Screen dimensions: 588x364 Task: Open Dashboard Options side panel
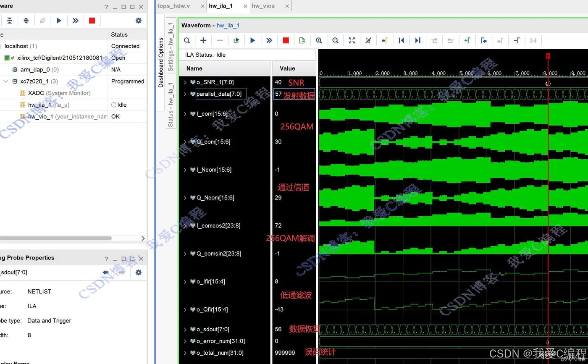[x=160, y=63]
